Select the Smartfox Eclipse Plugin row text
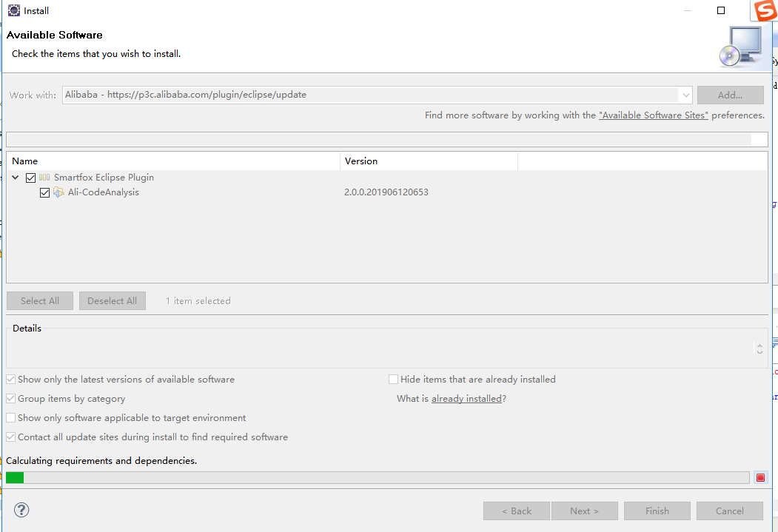The image size is (778, 532). click(x=104, y=178)
